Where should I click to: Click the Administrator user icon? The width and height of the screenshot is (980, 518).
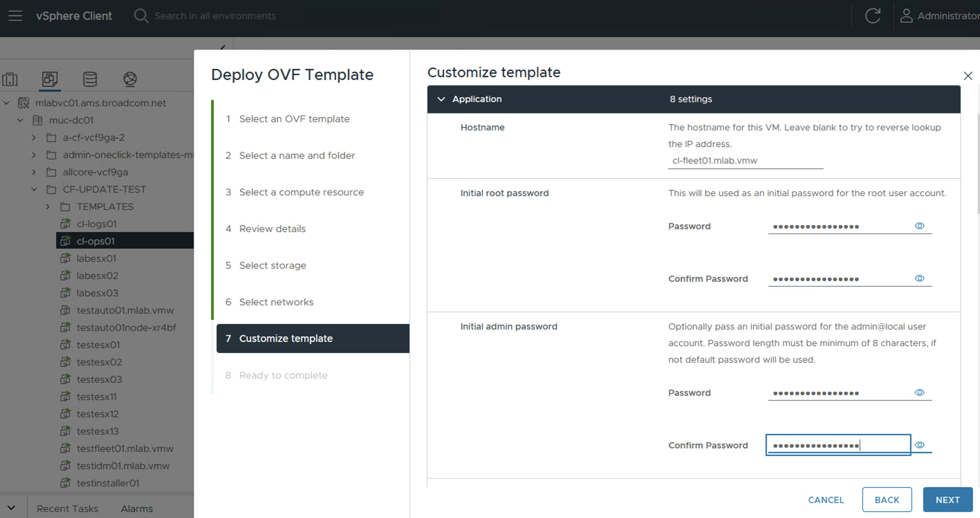tap(906, 16)
